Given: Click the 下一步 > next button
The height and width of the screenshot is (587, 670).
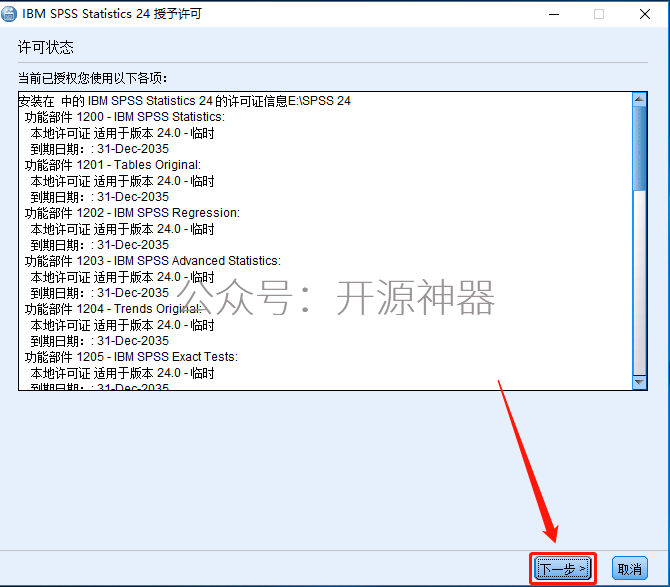Looking at the screenshot, I should 562,569.
